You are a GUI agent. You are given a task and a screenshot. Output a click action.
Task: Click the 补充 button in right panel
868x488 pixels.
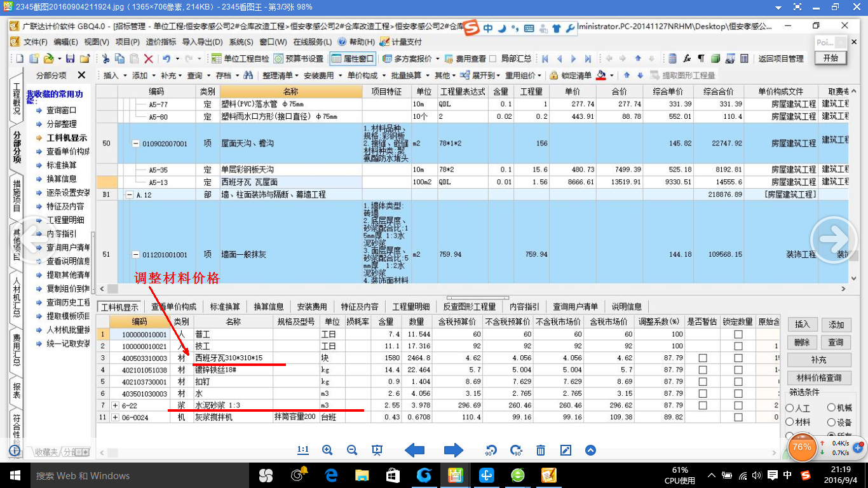819,360
